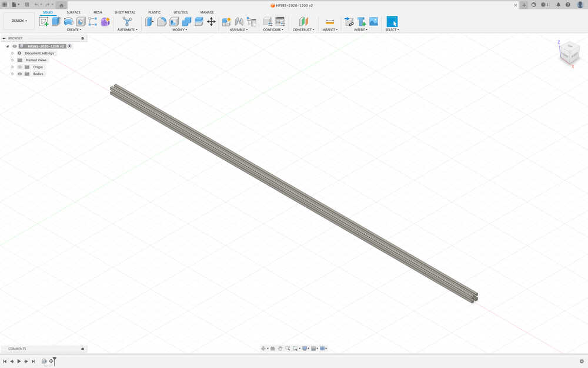
Task: Open the Data Panel grid icon
Action: pyautogui.click(x=5, y=5)
